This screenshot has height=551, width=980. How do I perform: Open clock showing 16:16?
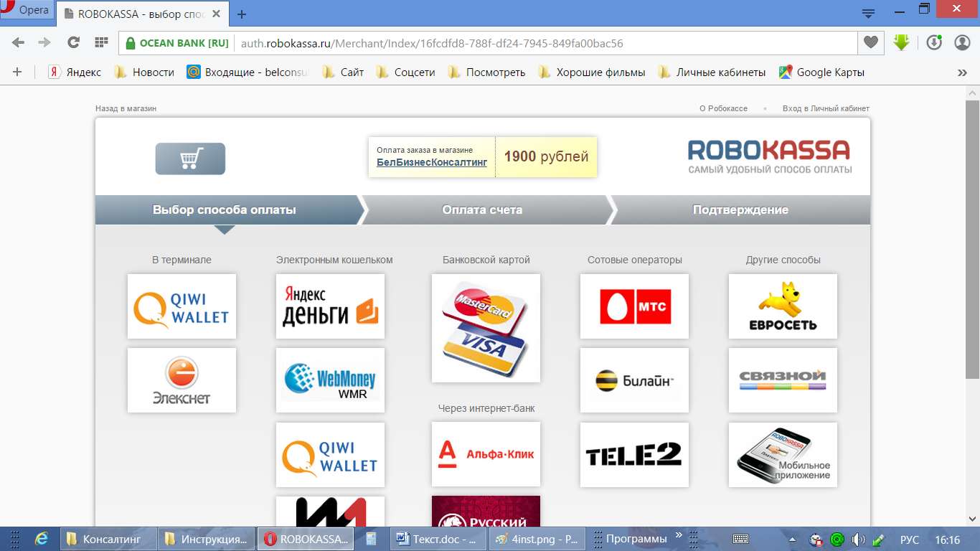(948, 540)
